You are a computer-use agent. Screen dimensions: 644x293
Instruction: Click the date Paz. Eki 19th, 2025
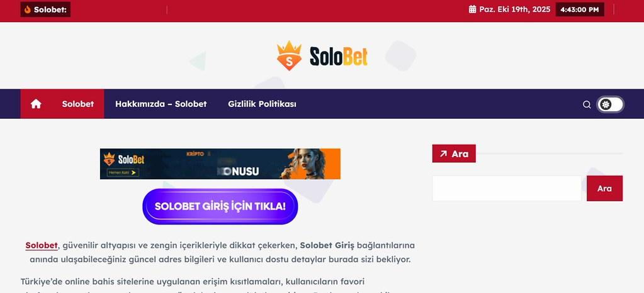(x=514, y=9)
